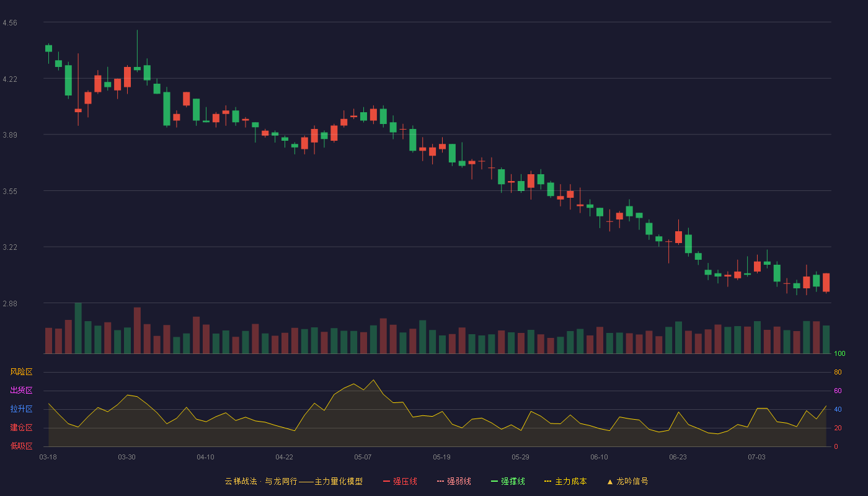868x496 pixels.
Task: Click the 03-18 date label
Action: tap(48, 457)
